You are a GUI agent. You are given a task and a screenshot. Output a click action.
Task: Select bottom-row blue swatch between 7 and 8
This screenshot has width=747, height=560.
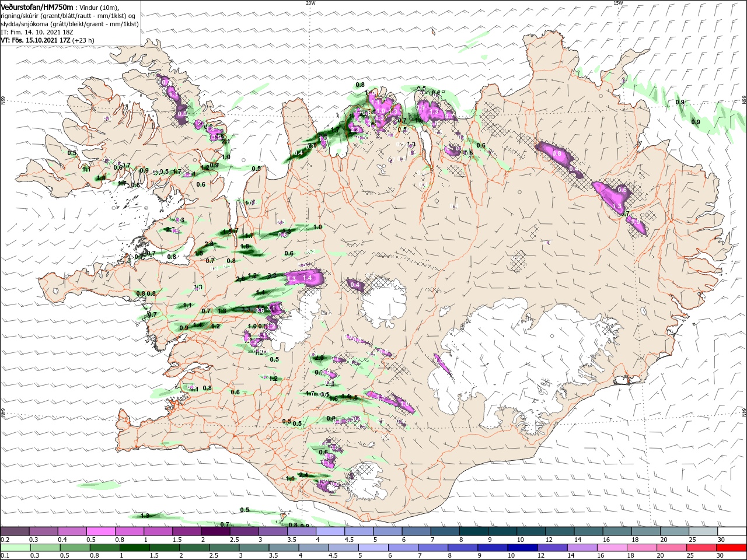click(433, 548)
